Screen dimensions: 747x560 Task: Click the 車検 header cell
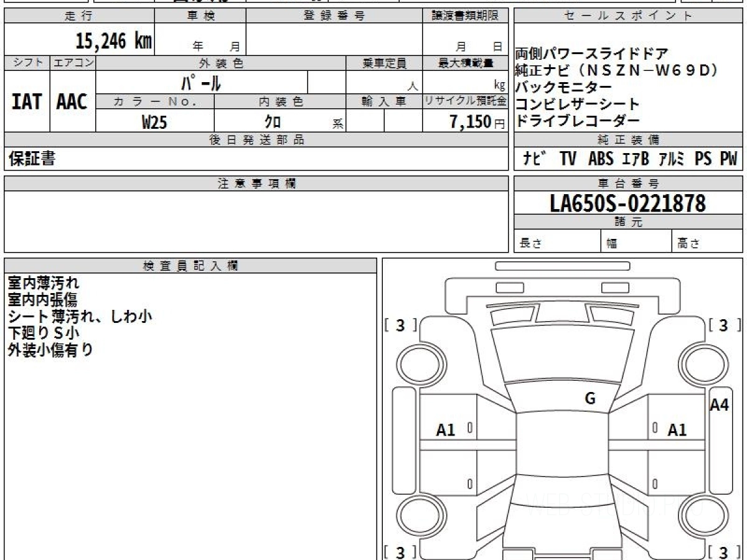click(x=200, y=16)
